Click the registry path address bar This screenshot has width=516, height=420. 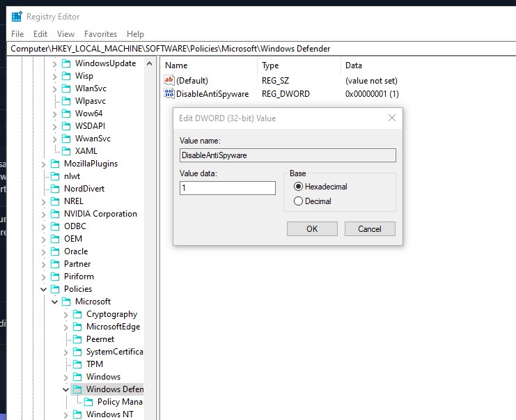pos(262,49)
